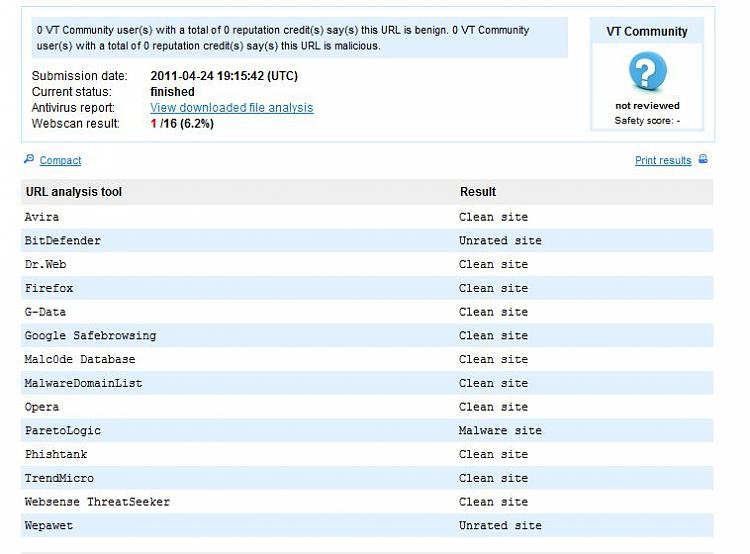Select the Wepawet tool name
This screenshot has height=554, width=750.
tap(49, 526)
